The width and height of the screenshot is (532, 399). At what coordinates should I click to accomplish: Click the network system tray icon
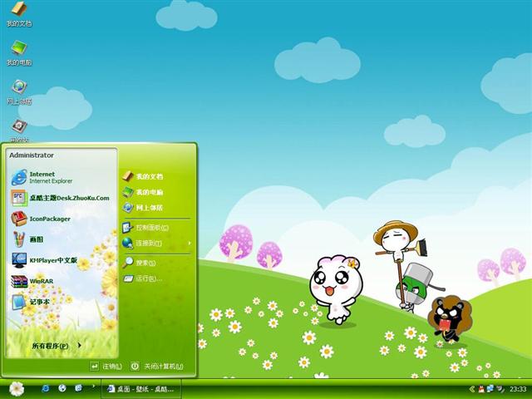[490, 389]
